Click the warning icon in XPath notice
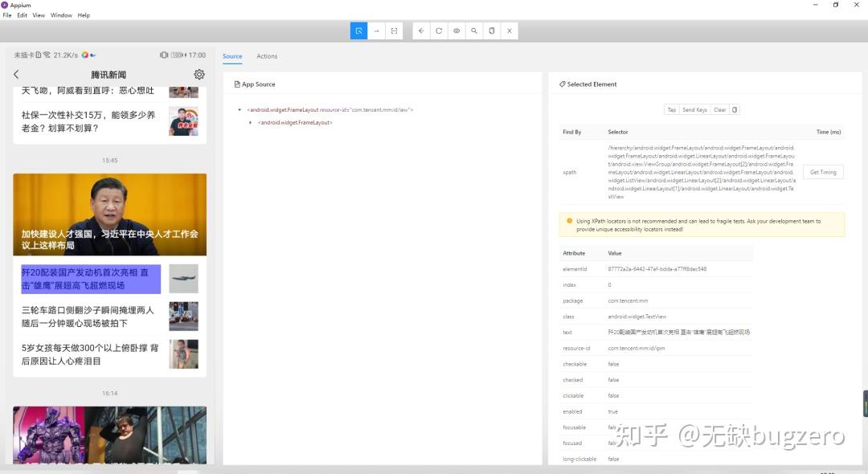 click(x=569, y=221)
